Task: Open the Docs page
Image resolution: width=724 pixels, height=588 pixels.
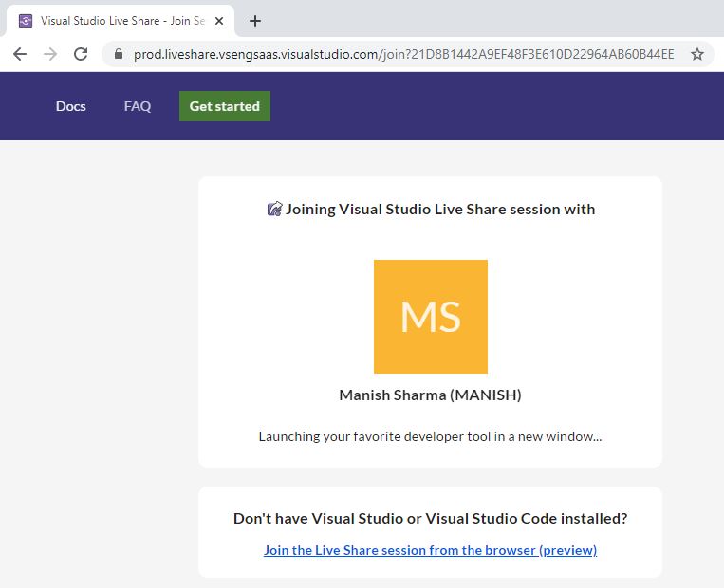Action: (71, 106)
